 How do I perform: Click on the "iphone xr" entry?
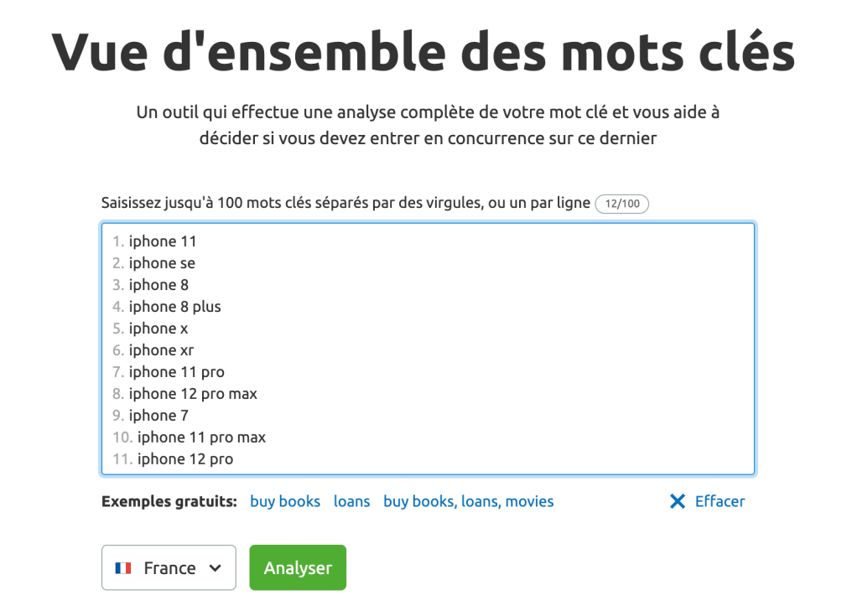tap(161, 350)
